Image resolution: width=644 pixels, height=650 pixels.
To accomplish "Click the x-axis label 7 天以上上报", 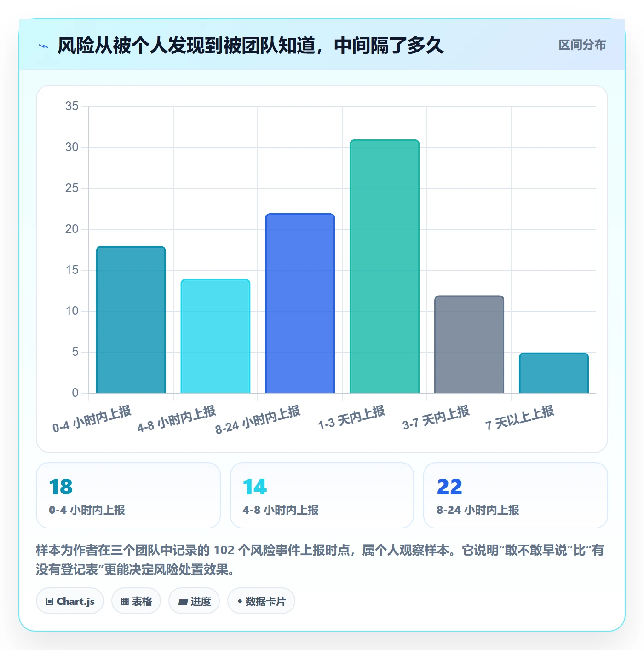I will coord(520,418).
